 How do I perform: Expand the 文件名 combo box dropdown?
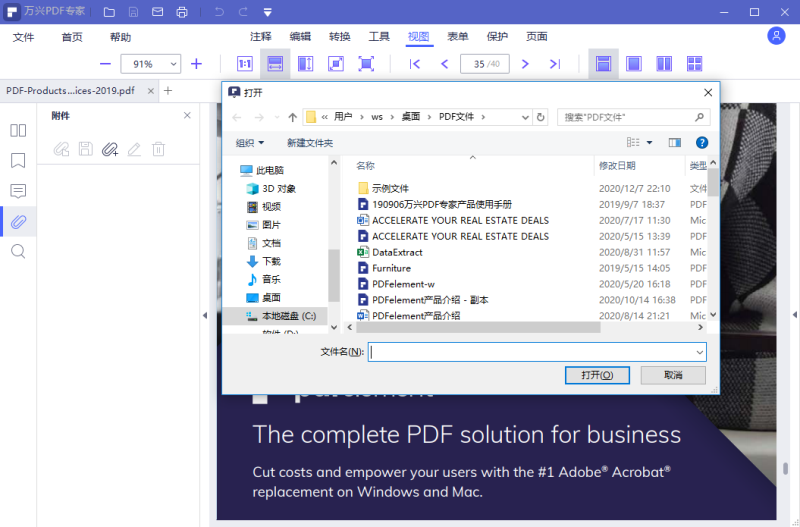pyautogui.click(x=699, y=352)
